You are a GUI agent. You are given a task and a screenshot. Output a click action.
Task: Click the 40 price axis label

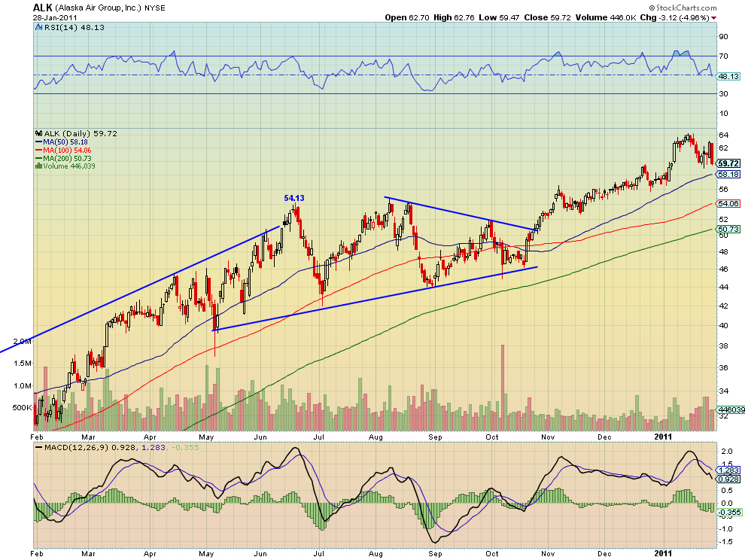[724, 326]
